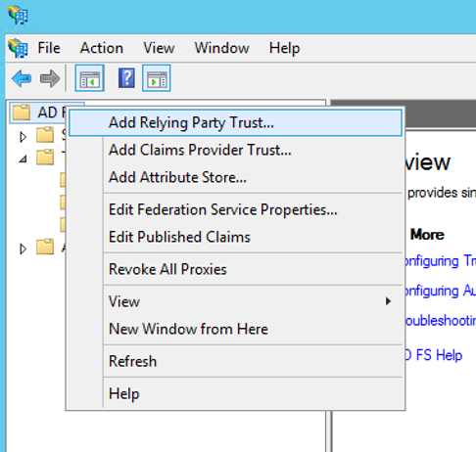This screenshot has width=476, height=452.
Task: Click the application icon in title bar
Action: (x=18, y=15)
